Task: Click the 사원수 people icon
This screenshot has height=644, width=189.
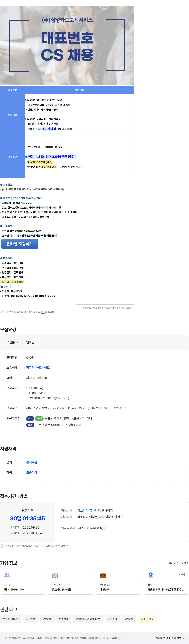Action: [7, 575]
